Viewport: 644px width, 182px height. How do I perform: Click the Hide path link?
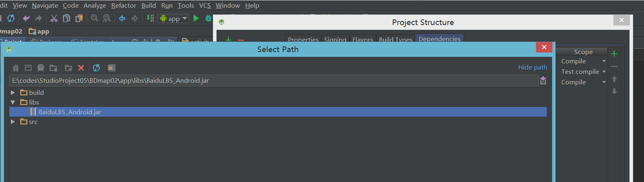[x=532, y=67]
